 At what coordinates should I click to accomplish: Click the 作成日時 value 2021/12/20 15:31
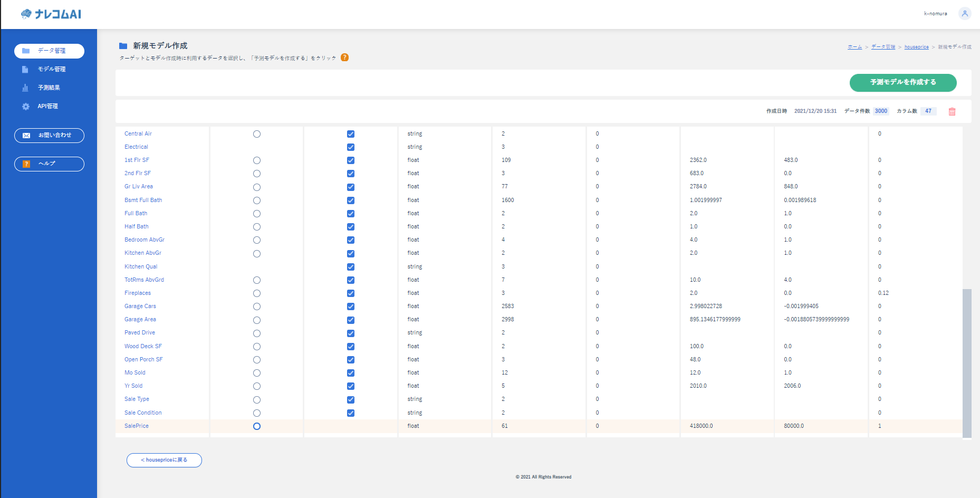tap(815, 111)
